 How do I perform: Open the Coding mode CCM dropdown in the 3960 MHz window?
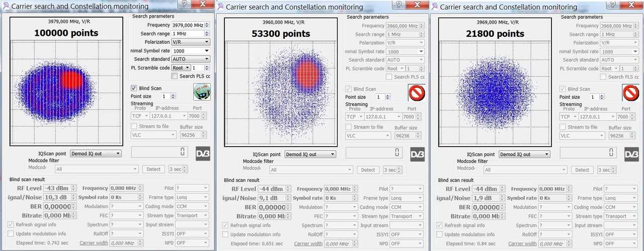pos(407,207)
